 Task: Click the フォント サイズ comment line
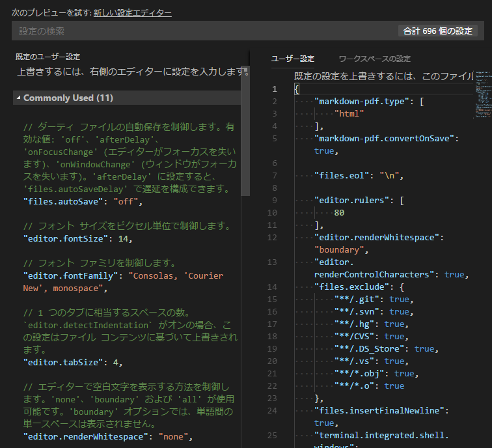pyautogui.click(x=128, y=226)
